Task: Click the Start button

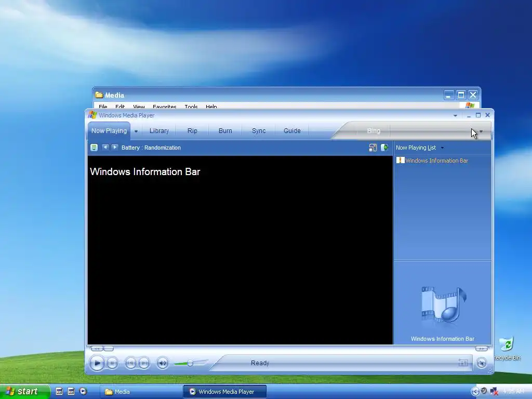Action: point(25,392)
